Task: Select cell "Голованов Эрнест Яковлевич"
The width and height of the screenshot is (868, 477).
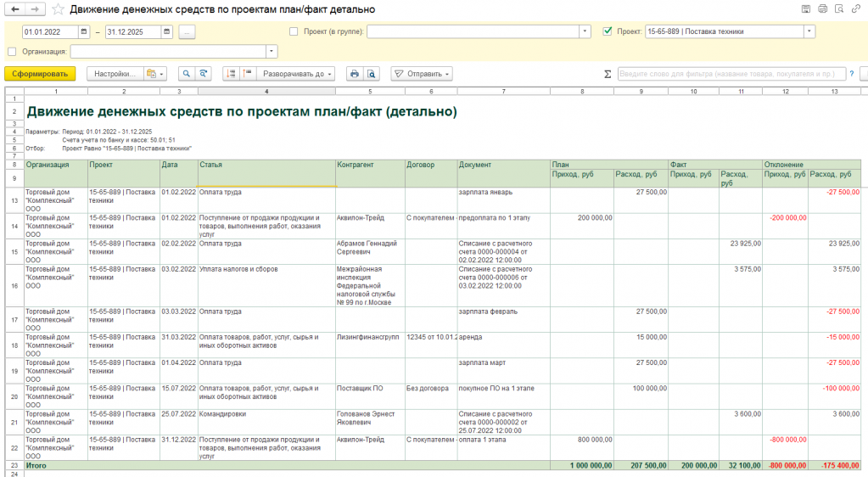Action: pos(370,422)
